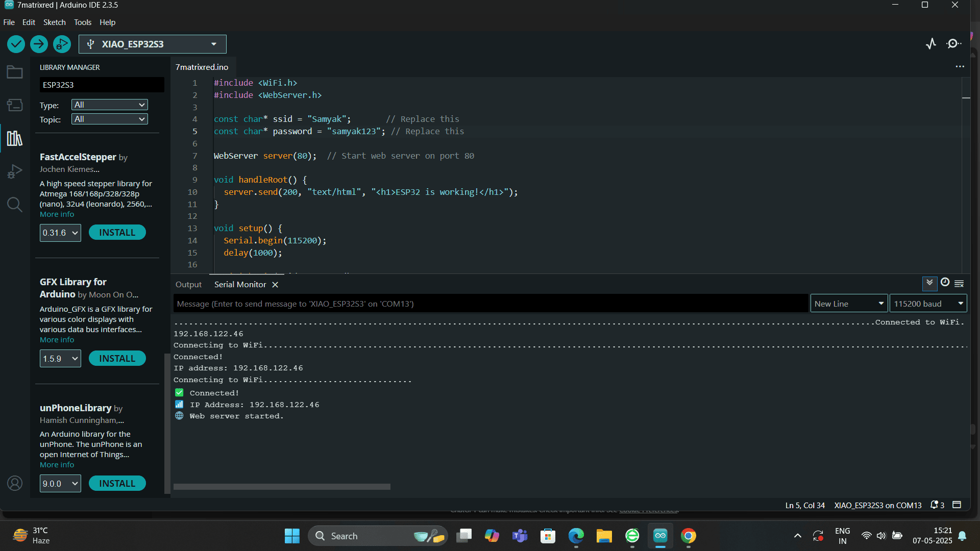Open the Type filter dropdown

pos(109,105)
